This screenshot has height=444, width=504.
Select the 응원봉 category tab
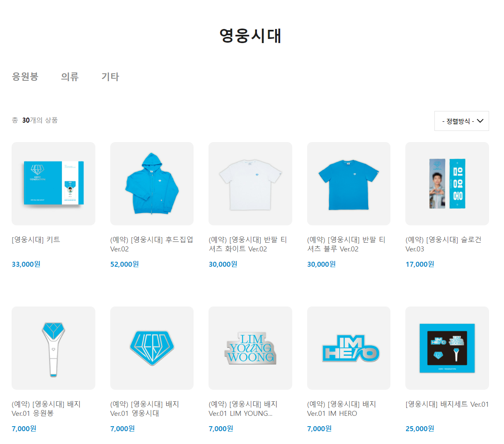pos(25,77)
